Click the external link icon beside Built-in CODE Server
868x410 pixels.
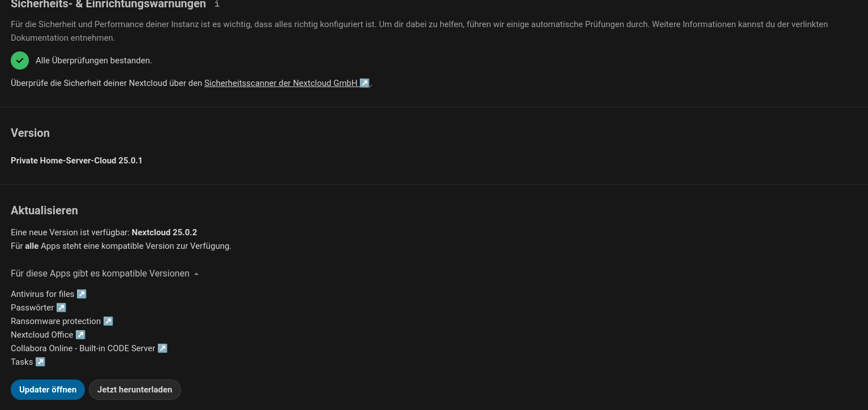click(x=162, y=348)
